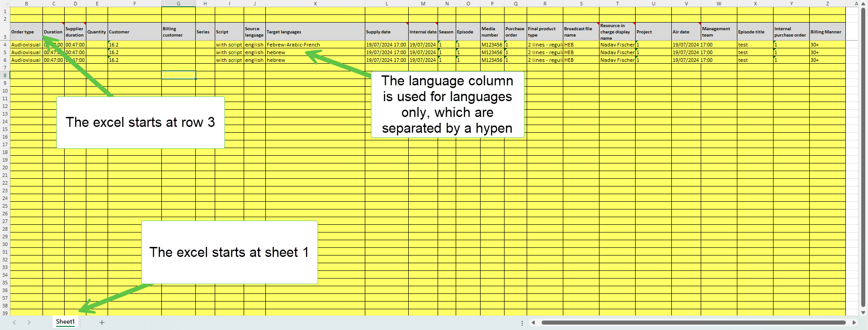Add a new sheet with the plus icon
The image size is (868, 330).
tap(102, 322)
